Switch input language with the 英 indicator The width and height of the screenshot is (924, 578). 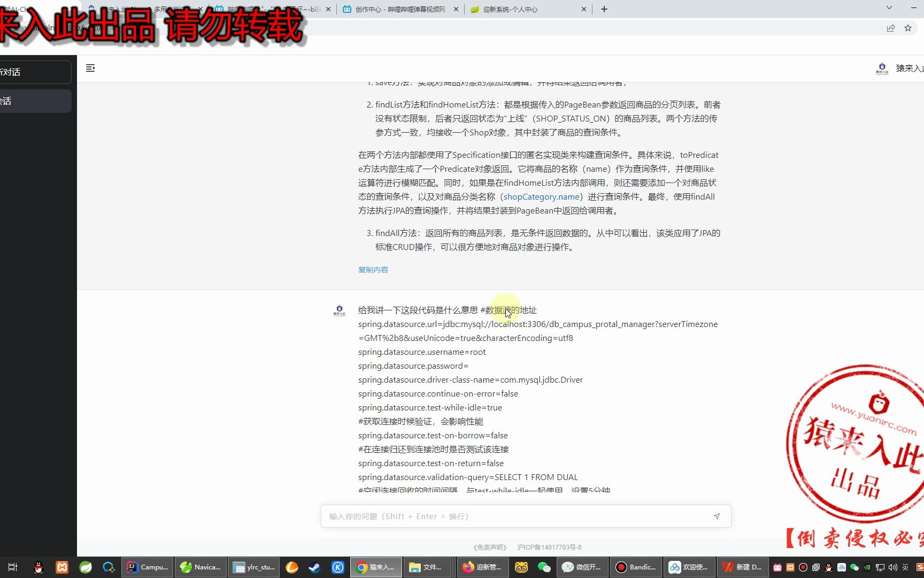click(x=905, y=567)
